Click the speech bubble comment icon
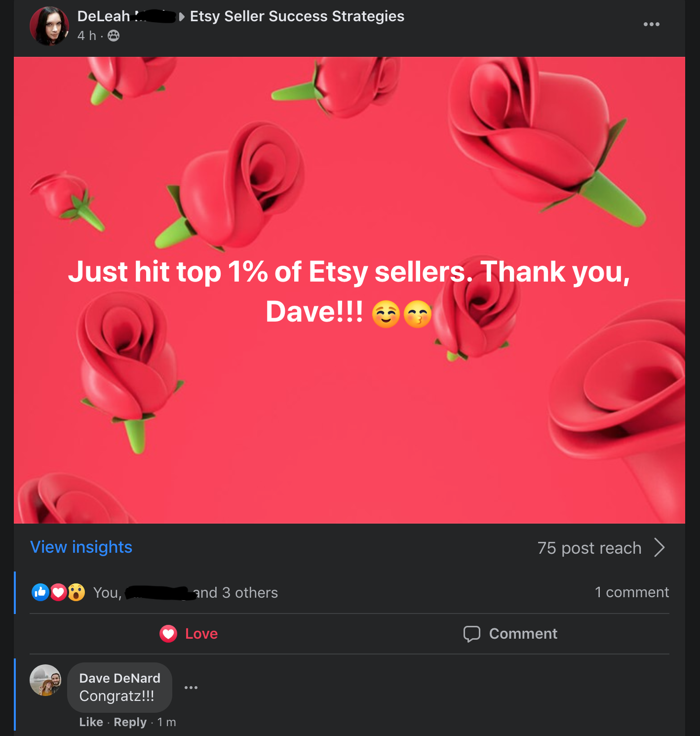 [x=472, y=634]
